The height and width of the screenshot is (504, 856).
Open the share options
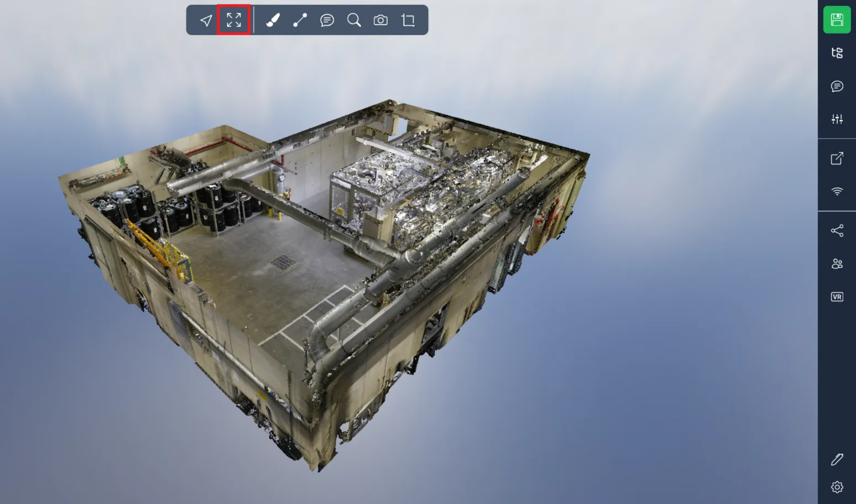coord(837,230)
